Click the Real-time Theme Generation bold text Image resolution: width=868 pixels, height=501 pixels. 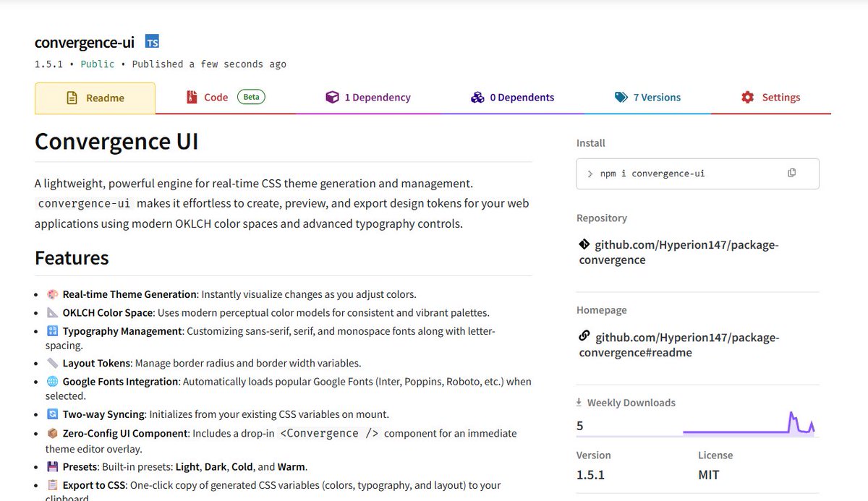pyautogui.click(x=129, y=294)
